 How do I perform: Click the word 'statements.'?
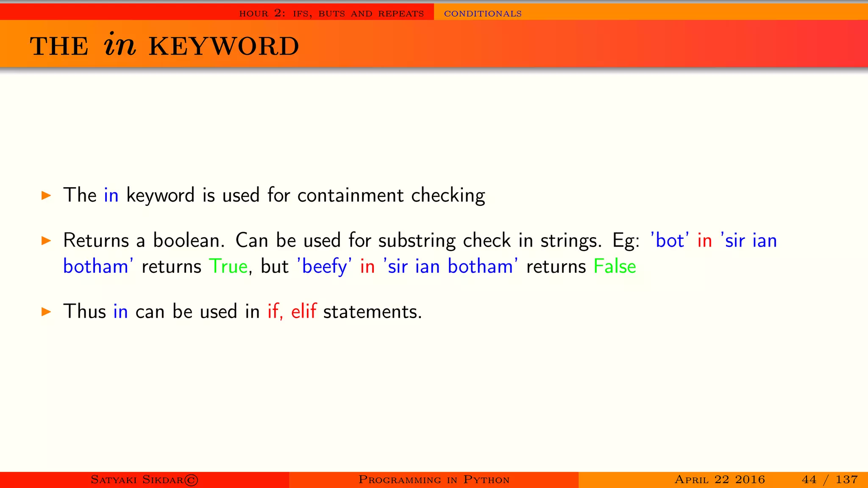[x=373, y=312]
